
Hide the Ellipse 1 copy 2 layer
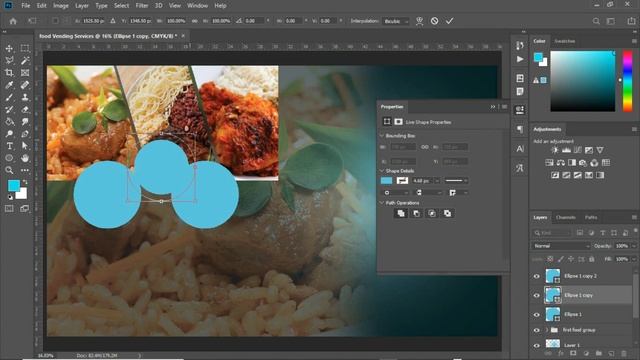click(x=537, y=276)
